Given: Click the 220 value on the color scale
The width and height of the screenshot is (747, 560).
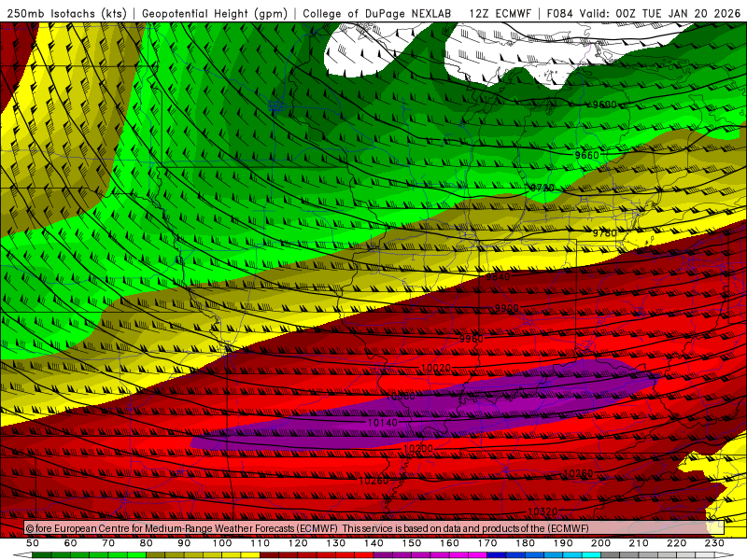Looking at the screenshot, I should 676,543.
